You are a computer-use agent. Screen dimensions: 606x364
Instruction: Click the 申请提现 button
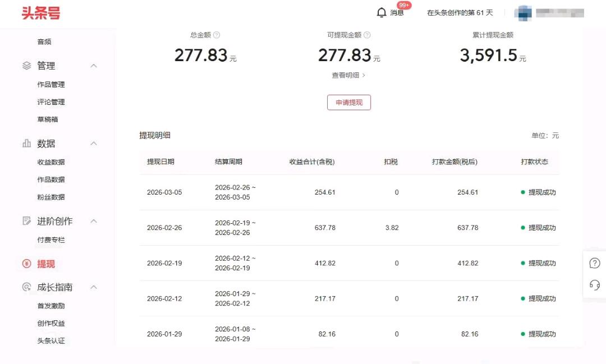click(x=349, y=102)
